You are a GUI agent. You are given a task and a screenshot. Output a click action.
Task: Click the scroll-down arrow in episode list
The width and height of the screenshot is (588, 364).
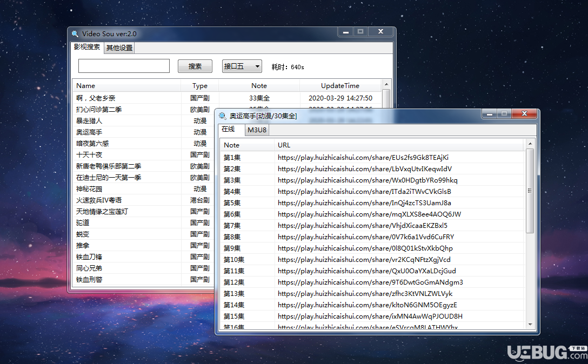coord(530,324)
